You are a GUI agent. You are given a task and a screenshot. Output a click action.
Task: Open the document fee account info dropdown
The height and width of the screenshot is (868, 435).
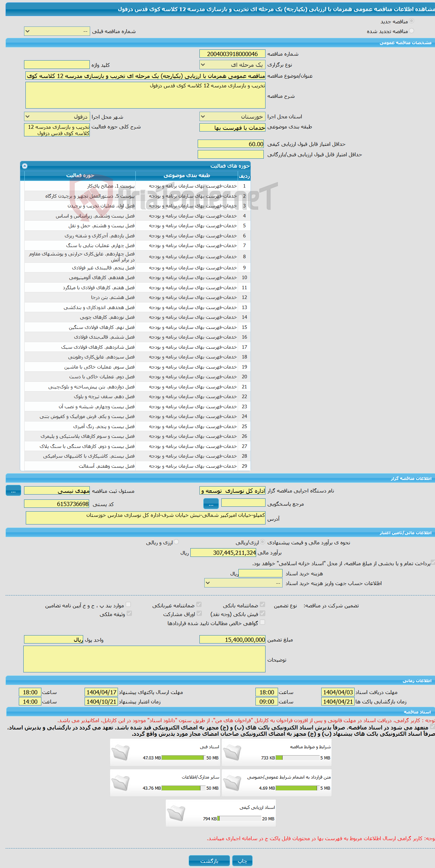243,583
